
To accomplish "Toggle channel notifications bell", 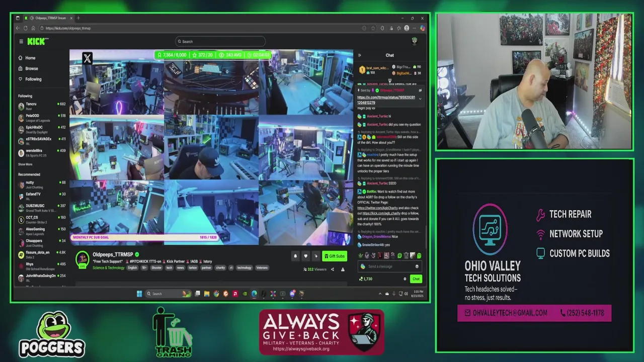I will [x=295, y=256].
